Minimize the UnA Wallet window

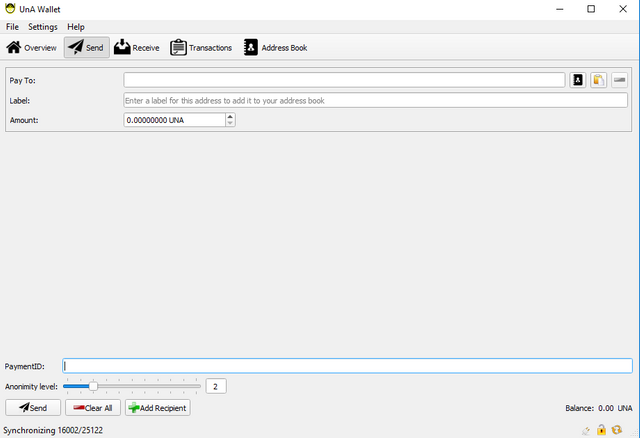coord(560,9)
